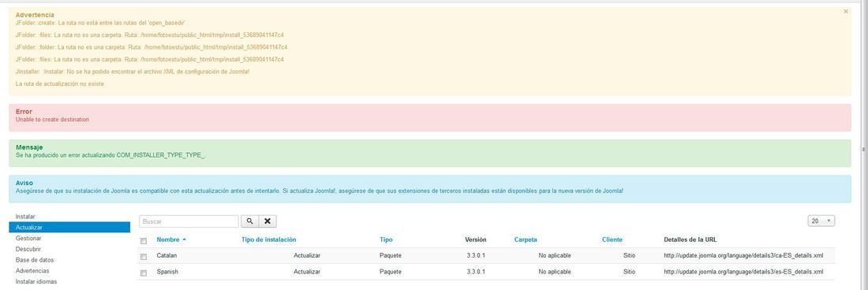Image resolution: width=868 pixels, height=290 pixels.
Task: Click the 3.3.0.1 version in Spanish row
Action: [476, 272]
